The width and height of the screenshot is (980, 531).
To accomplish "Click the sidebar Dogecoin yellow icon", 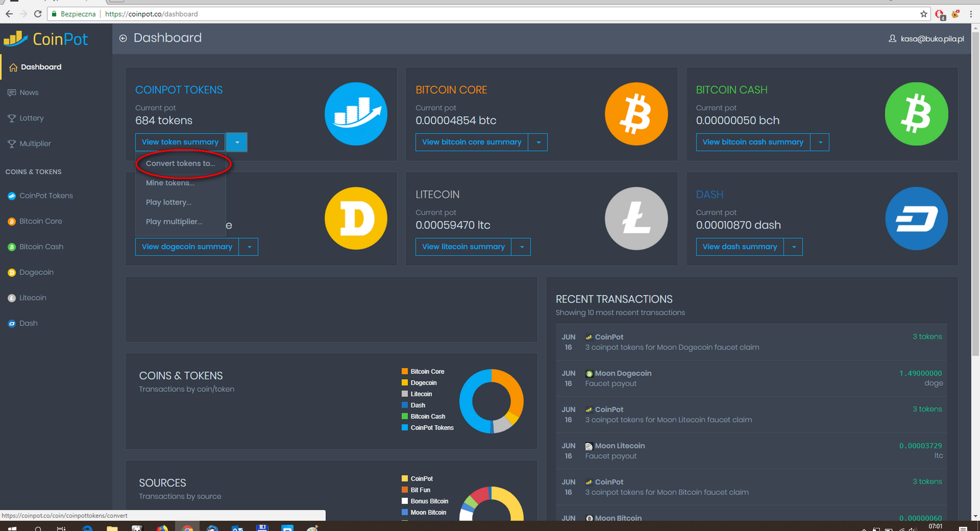I will click(12, 273).
